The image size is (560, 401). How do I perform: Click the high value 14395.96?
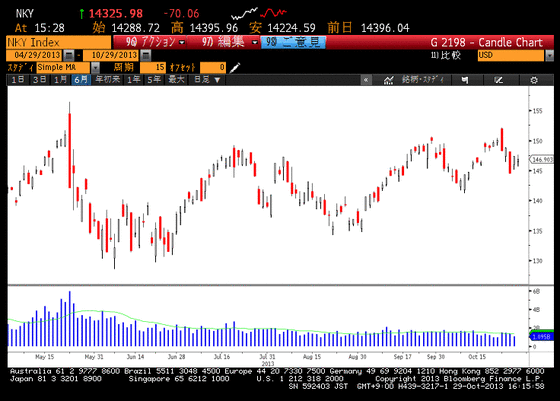(214, 28)
